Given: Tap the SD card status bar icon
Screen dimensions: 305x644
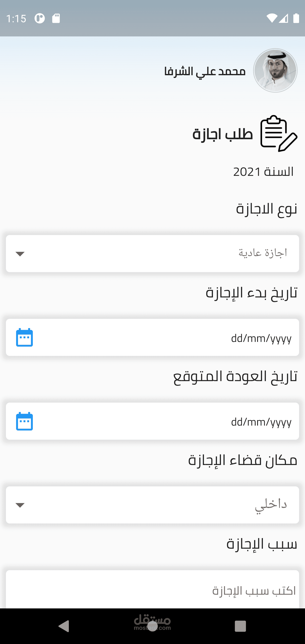Looking at the screenshot, I should (56, 18).
